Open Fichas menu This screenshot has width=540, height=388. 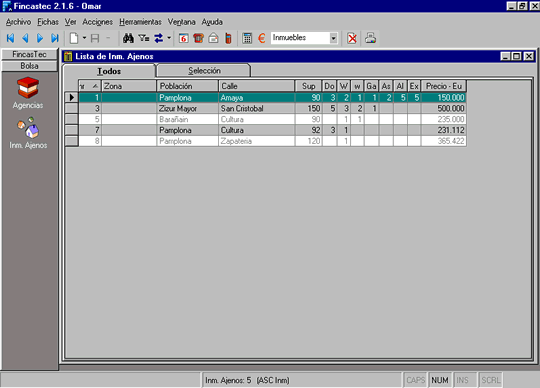coord(48,22)
